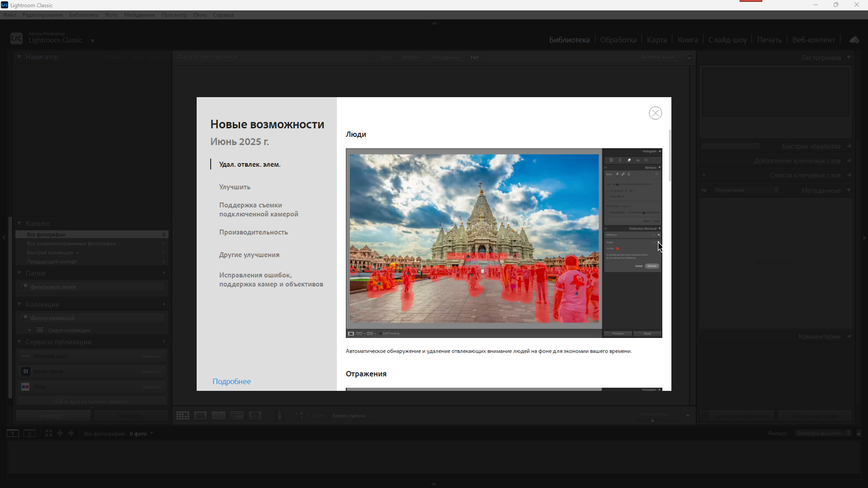Click the Экспорт button
The height and width of the screenshot is (488, 868).
click(131, 416)
